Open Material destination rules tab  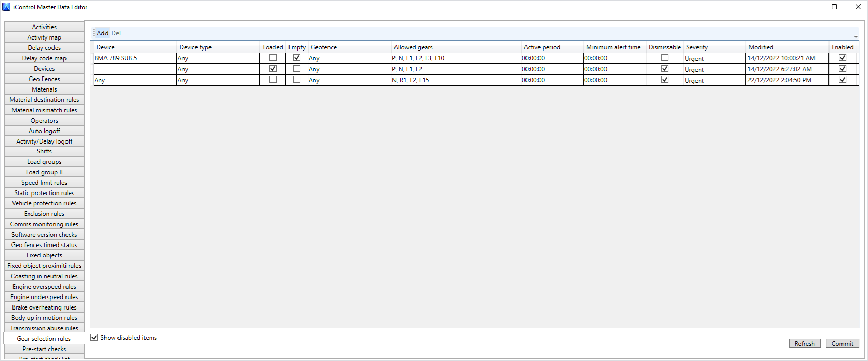click(x=44, y=100)
